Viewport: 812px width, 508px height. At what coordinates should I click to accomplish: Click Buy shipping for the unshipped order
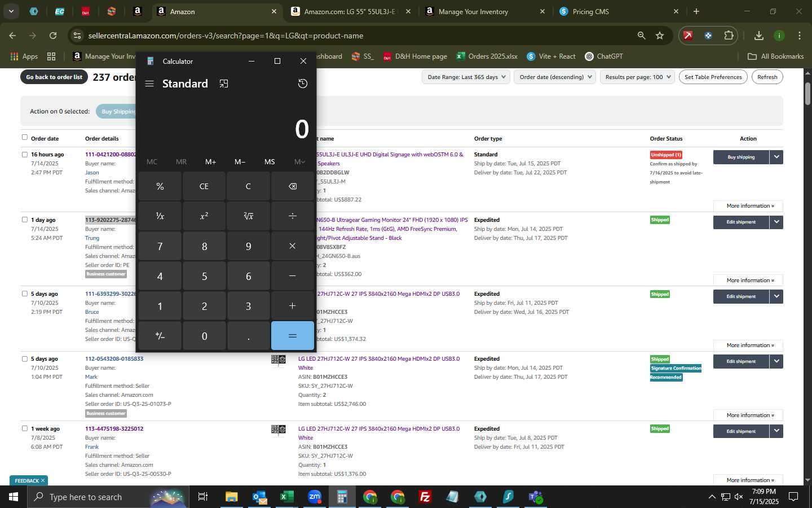coord(741,157)
